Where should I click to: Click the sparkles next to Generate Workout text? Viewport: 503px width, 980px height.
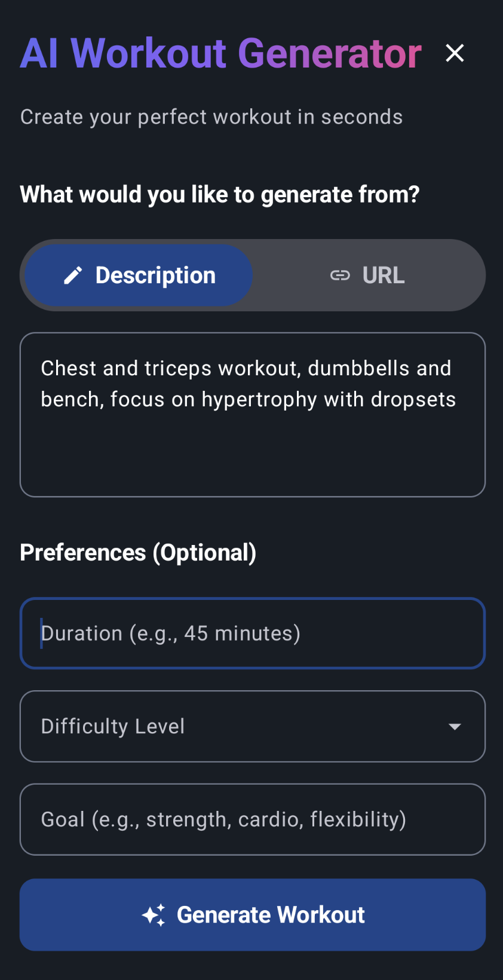[x=155, y=914]
